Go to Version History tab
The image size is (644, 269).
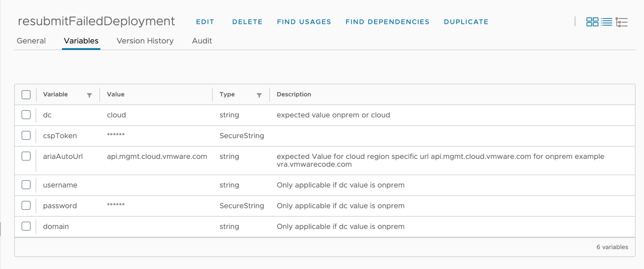point(145,41)
